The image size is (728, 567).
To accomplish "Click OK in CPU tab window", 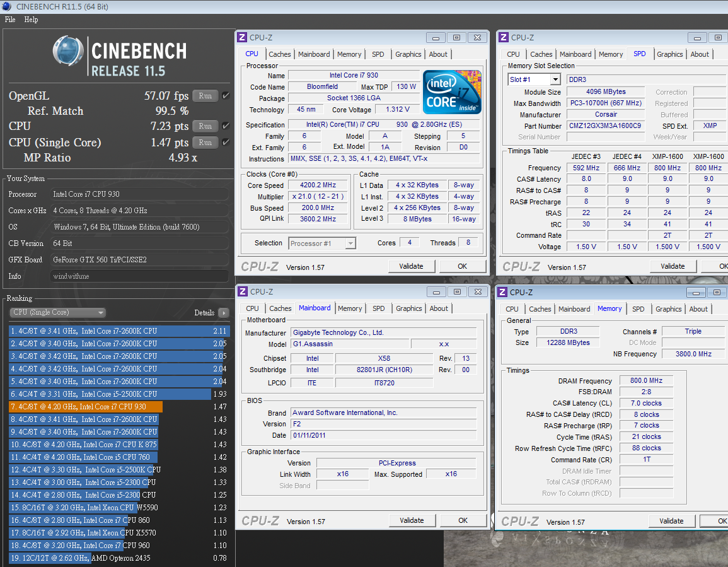I will 463,266.
